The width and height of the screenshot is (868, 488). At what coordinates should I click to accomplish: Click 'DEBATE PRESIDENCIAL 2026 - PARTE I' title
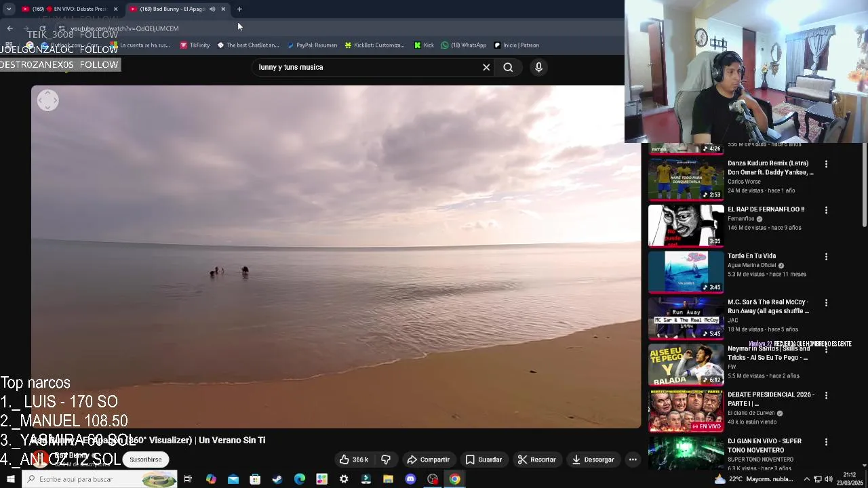pyautogui.click(x=771, y=399)
